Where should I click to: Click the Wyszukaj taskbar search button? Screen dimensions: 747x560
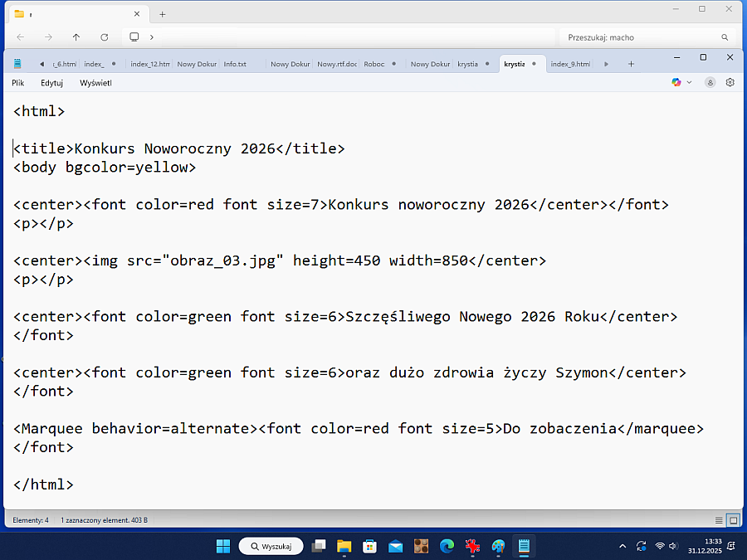[271, 546]
